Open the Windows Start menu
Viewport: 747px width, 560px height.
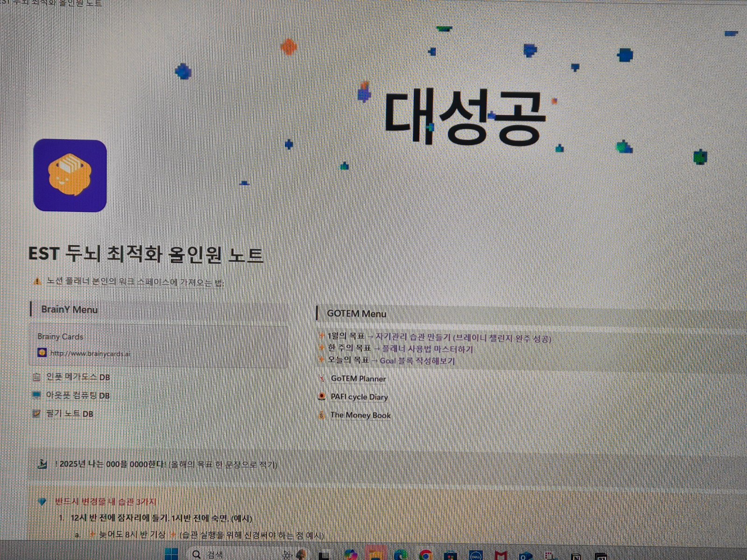171,554
